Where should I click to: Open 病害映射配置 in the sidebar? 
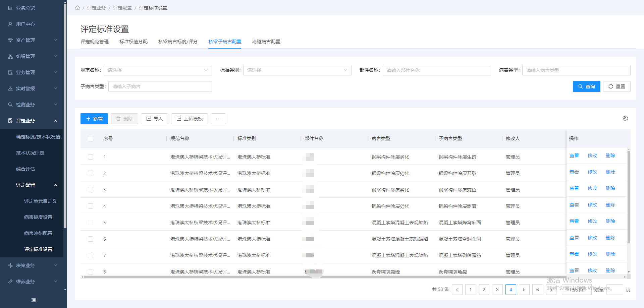tap(38, 233)
